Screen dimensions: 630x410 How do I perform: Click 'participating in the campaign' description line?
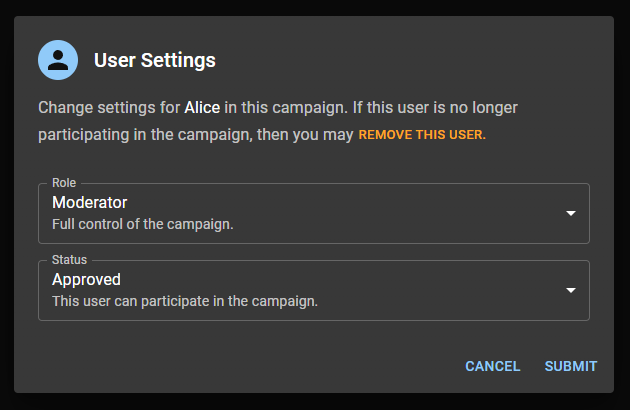140,133
